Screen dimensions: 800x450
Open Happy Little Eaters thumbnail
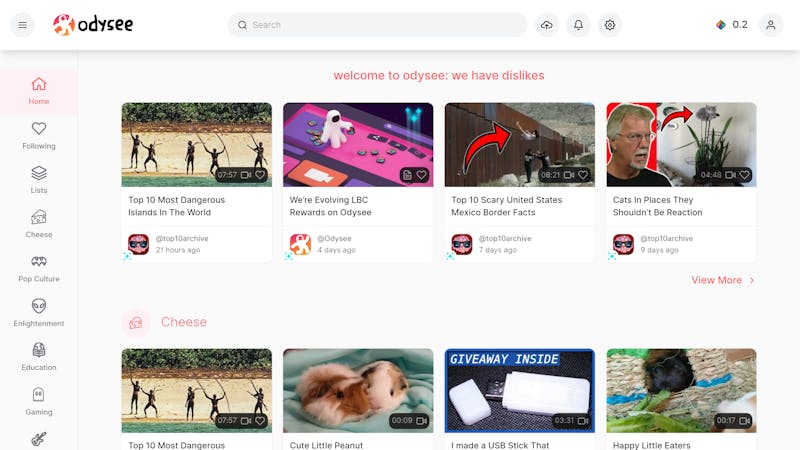681,390
